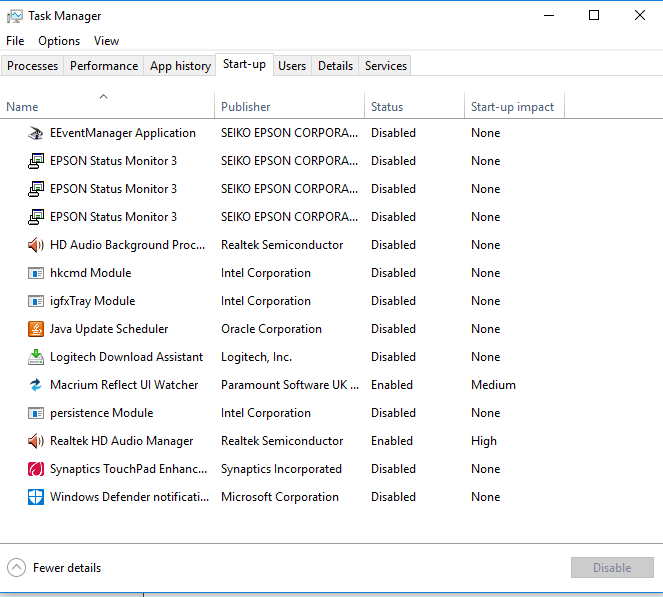Switch to the Performance tab
Image resolution: width=663 pixels, height=597 pixels.
click(x=104, y=66)
